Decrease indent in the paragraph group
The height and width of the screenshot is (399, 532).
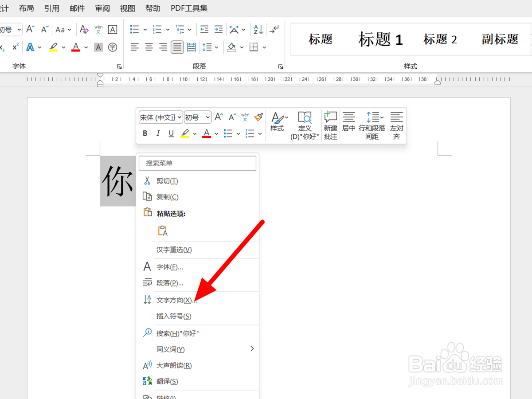[204, 29]
